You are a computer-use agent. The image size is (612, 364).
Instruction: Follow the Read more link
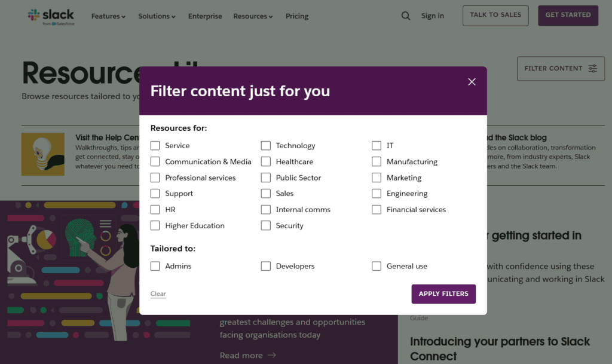(247, 356)
